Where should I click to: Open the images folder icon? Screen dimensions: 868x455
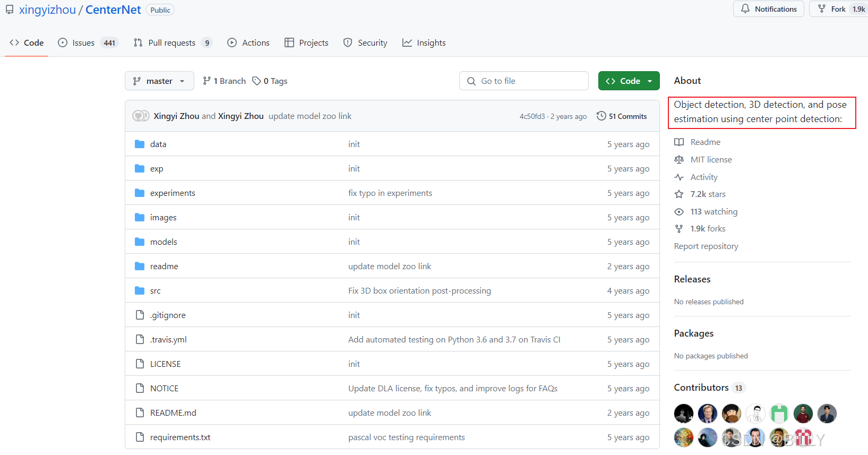click(140, 217)
